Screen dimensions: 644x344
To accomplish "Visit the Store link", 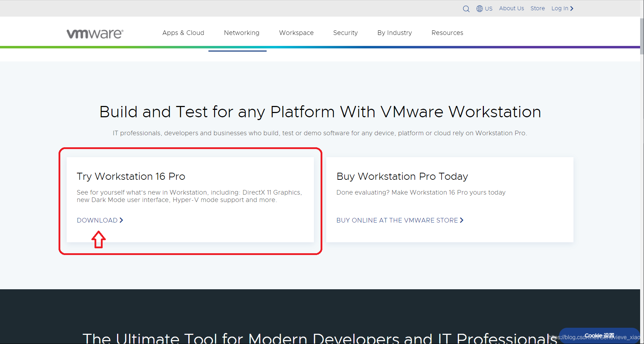I will click(x=537, y=8).
